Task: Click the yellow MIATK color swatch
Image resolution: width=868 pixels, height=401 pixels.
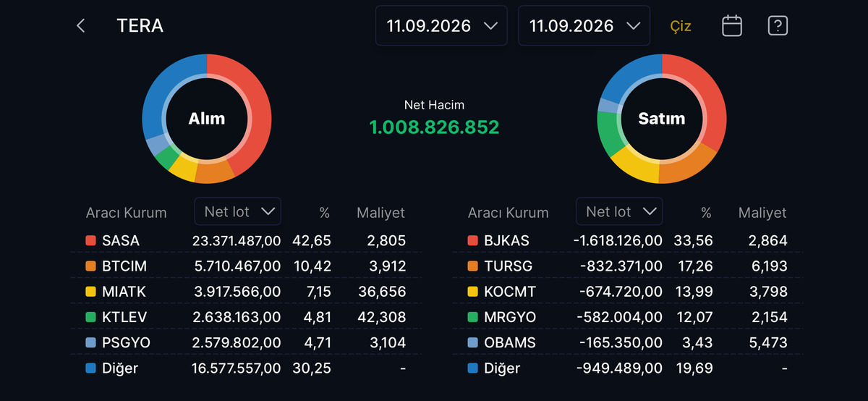Action: point(90,292)
